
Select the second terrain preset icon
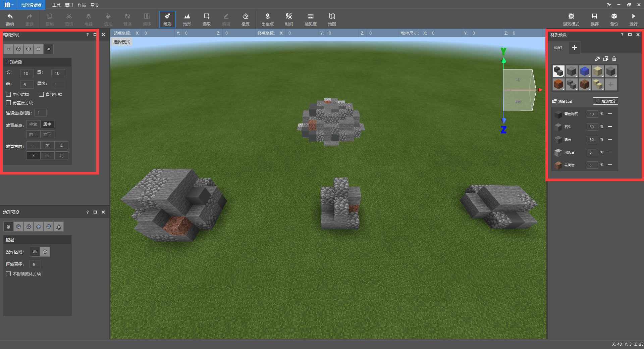click(18, 227)
